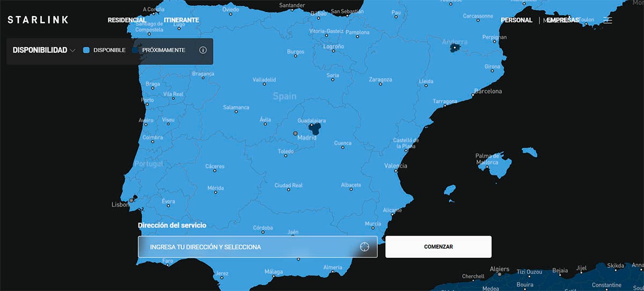Click the Murcia label on the map
The image size is (644, 291).
tap(372, 224)
